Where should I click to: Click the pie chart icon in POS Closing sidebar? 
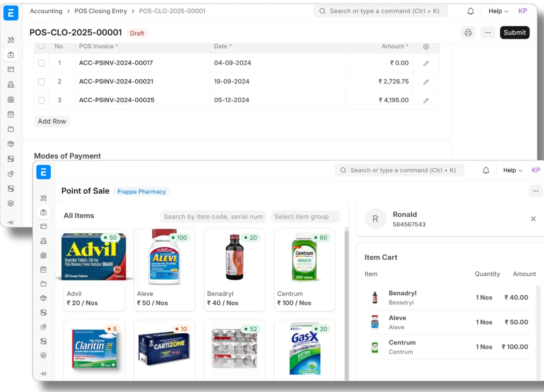click(11, 174)
